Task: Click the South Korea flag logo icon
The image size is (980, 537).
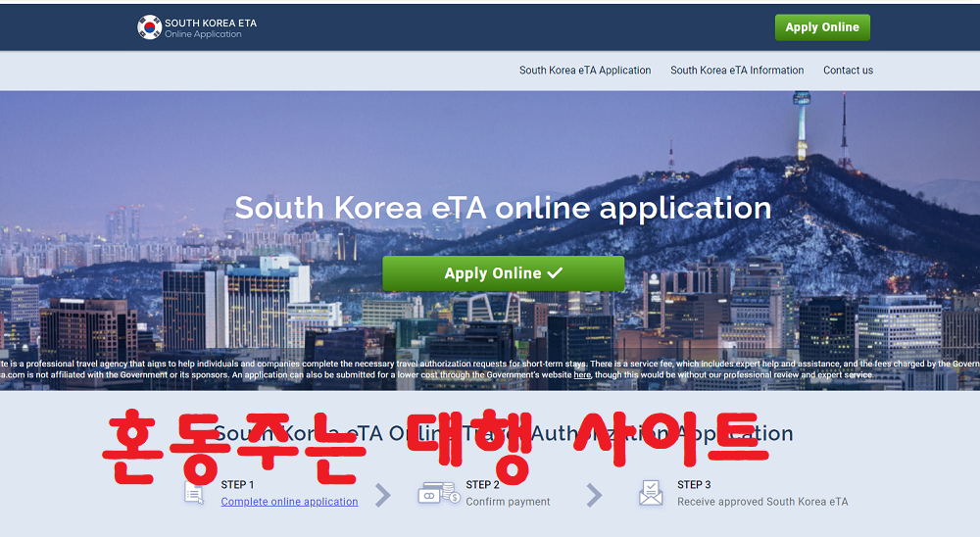Action: (x=149, y=27)
